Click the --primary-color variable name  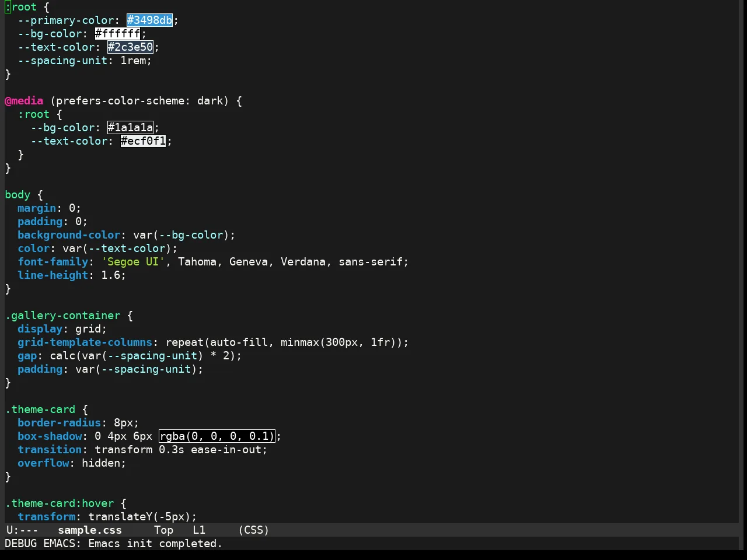pos(66,20)
